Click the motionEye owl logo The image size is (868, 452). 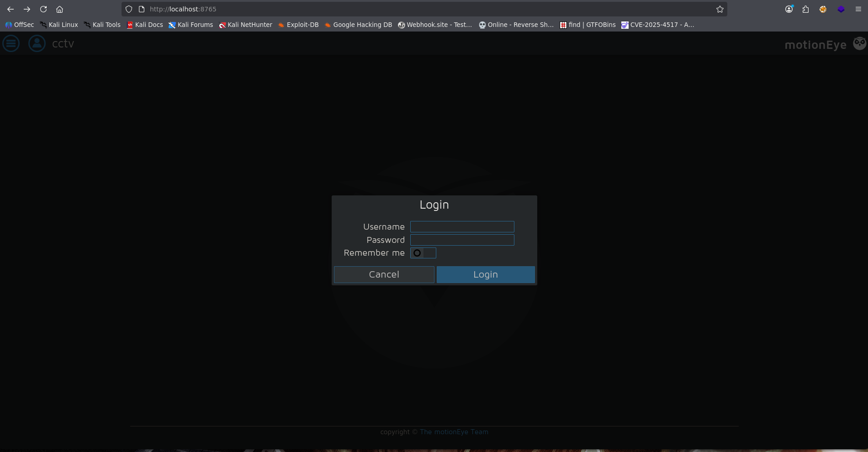pyautogui.click(x=859, y=44)
